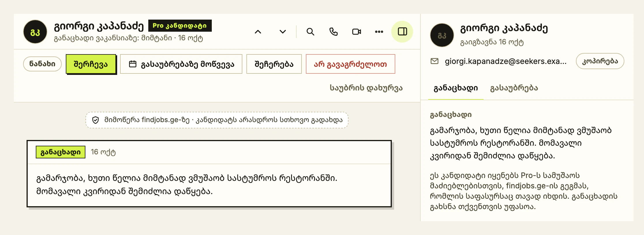Mark candidate as შერჩევა
This screenshot has height=235, width=644.
(91, 64)
